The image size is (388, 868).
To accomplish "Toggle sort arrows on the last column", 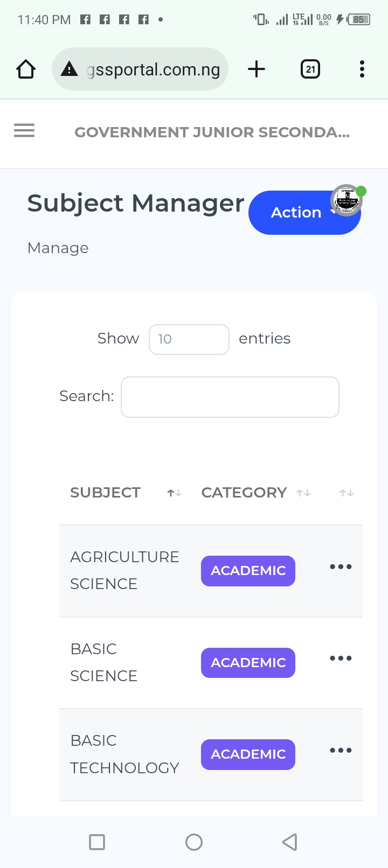I will pos(347,493).
